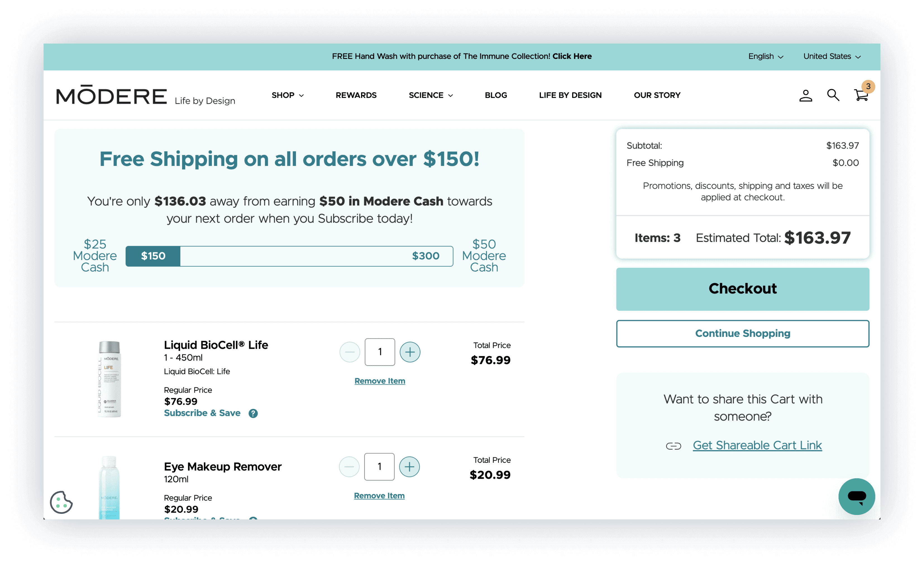924x563 pixels.
Task: Click the REWARDS menu item
Action: 356,94
